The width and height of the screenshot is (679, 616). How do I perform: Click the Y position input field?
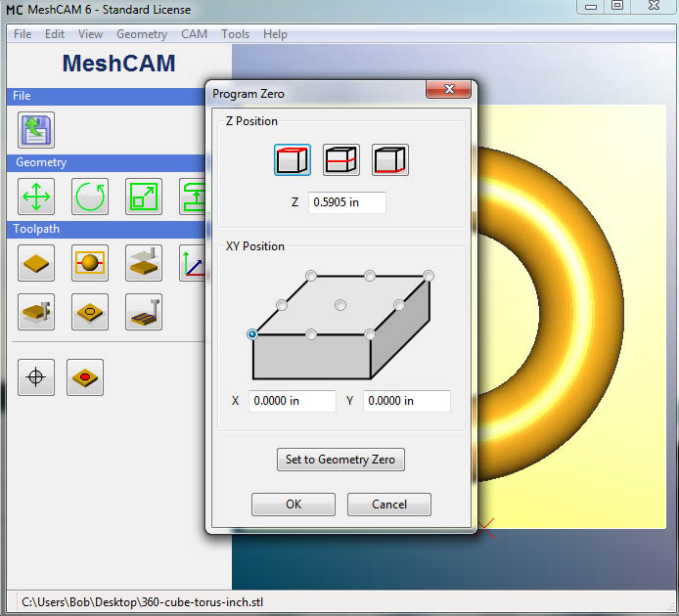coord(407,401)
